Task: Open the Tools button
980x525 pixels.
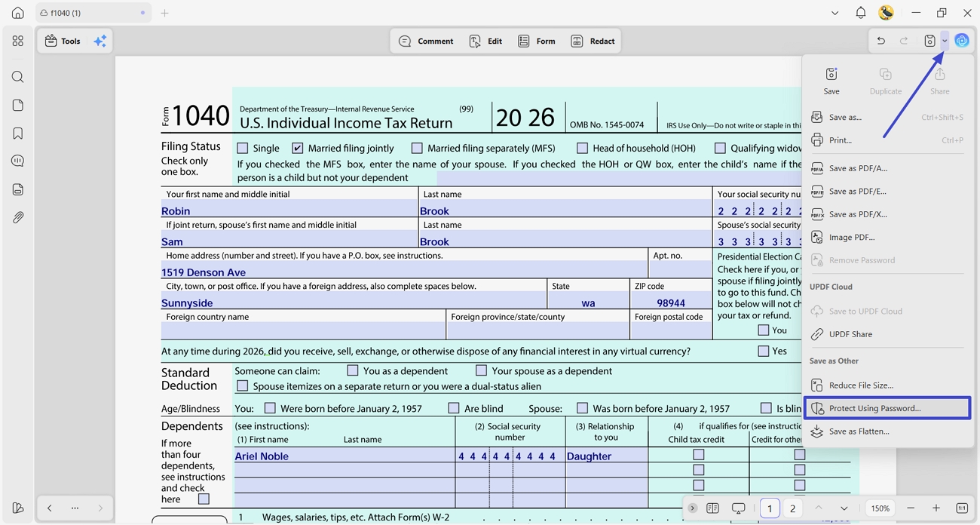Action: pyautogui.click(x=63, y=41)
